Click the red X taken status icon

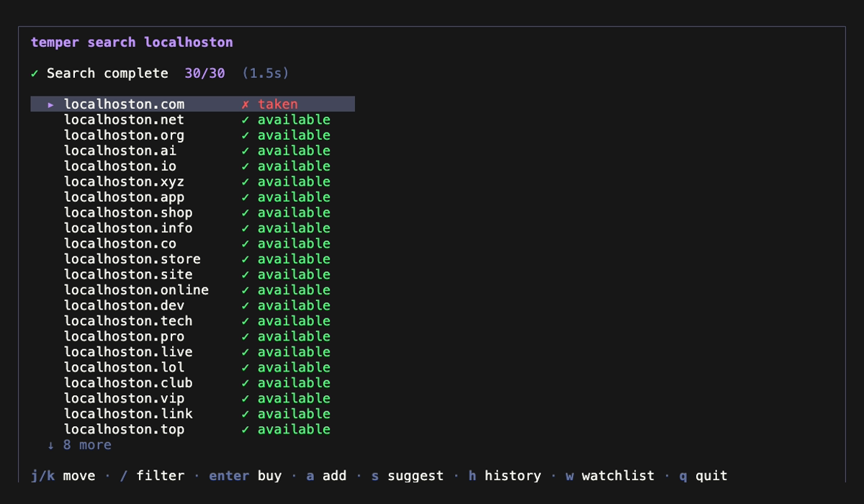[246, 104]
